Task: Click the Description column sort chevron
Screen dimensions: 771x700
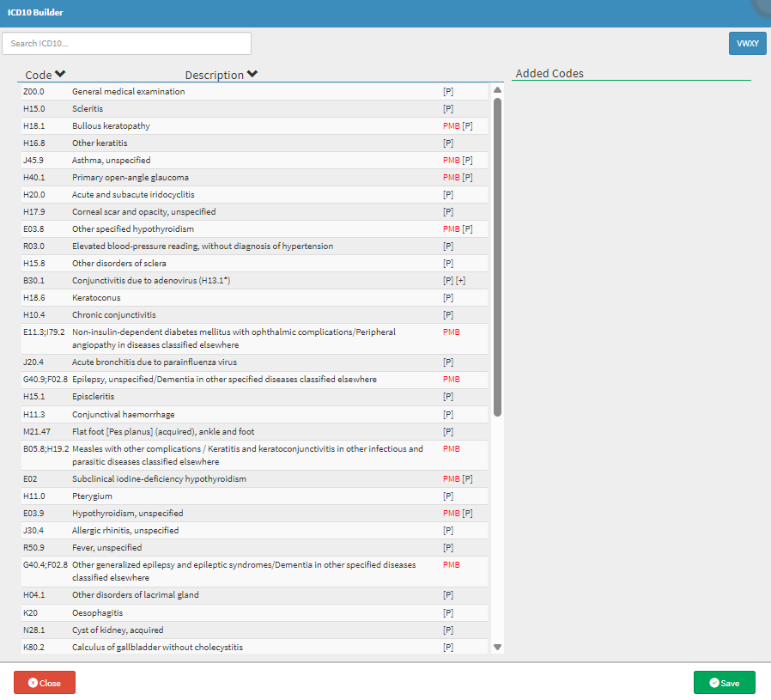Action: pos(252,75)
